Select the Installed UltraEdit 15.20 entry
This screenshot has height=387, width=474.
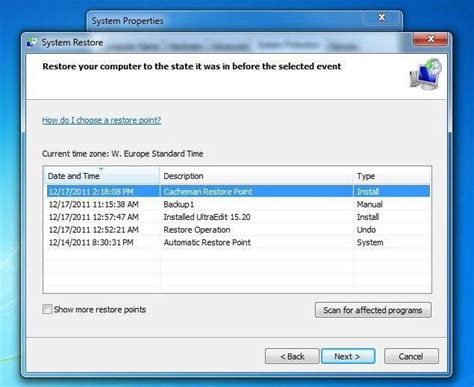(237, 217)
